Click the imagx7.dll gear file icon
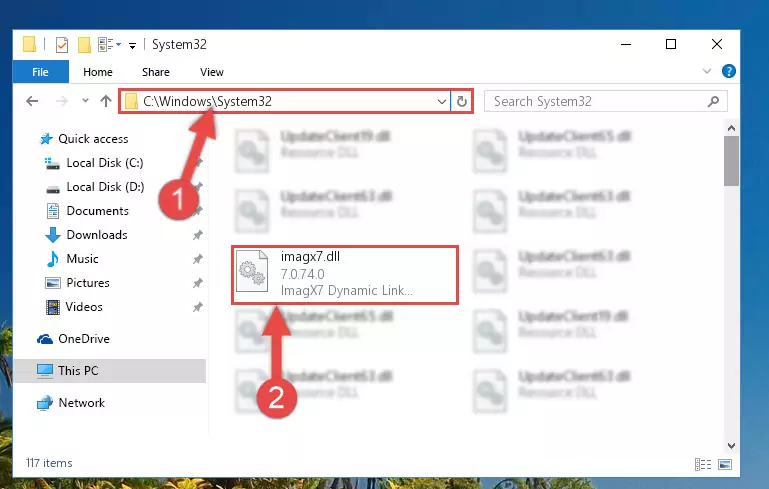The width and height of the screenshot is (769, 489). pos(252,271)
